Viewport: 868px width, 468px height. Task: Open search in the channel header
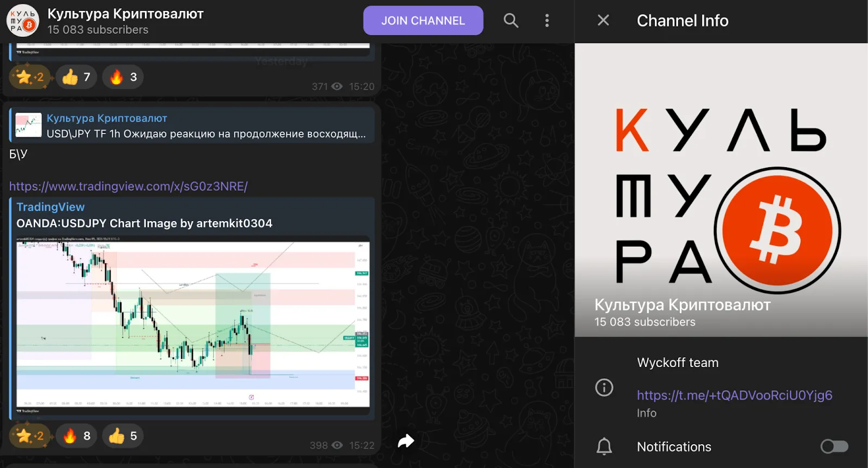[510, 21]
